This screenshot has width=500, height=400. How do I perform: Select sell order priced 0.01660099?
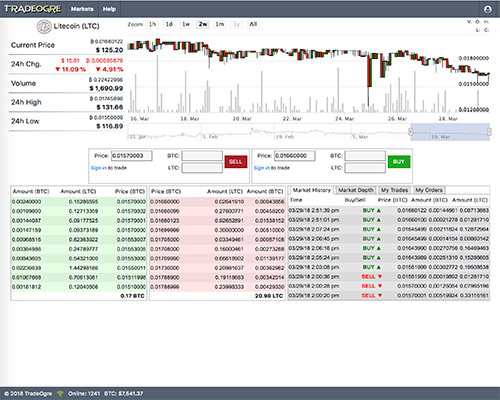[x=217, y=211]
